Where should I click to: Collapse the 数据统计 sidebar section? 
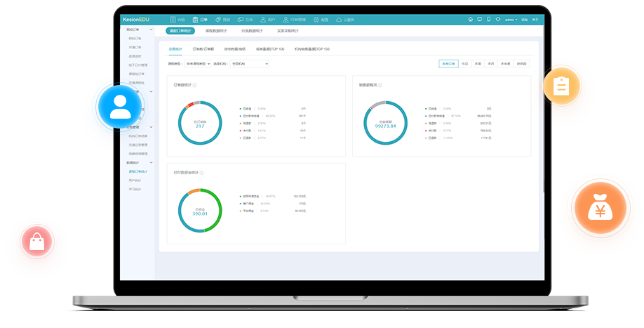pyautogui.click(x=151, y=162)
